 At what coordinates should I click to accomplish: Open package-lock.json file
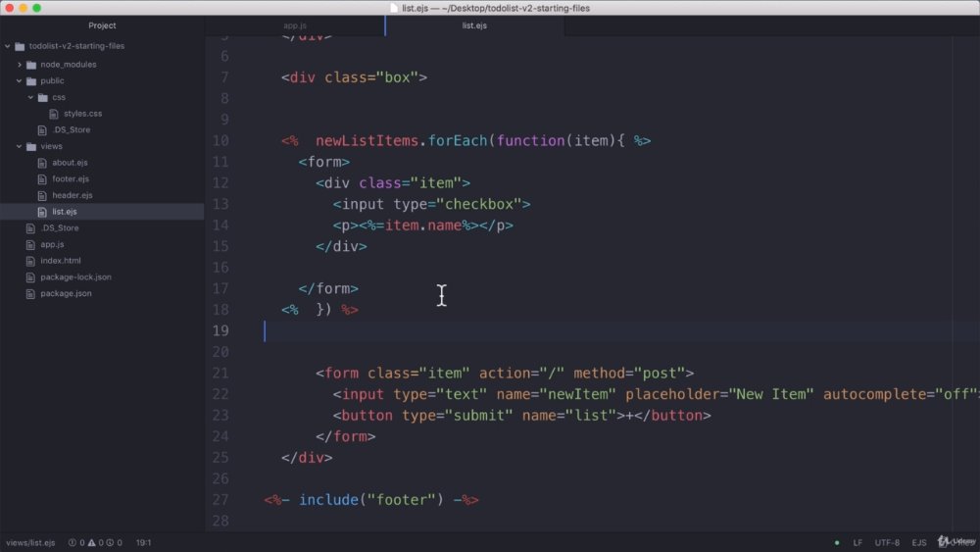click(75, 276)
